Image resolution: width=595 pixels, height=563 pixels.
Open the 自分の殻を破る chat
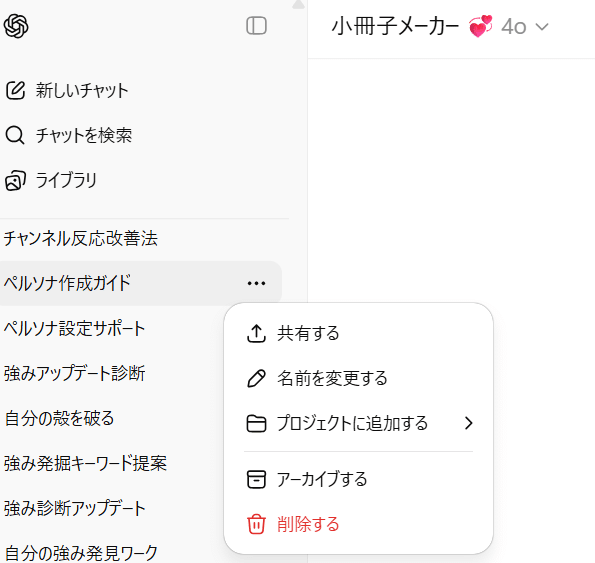(59, 418)
